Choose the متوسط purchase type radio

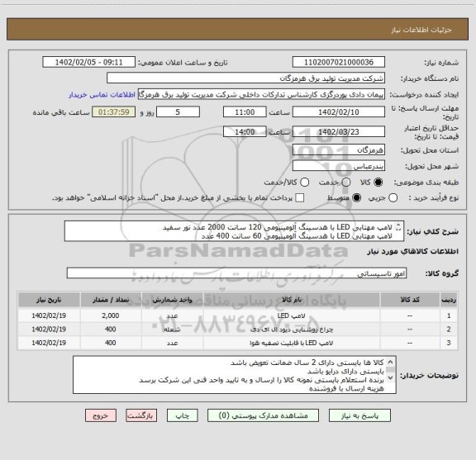click(x=356, y=198)
